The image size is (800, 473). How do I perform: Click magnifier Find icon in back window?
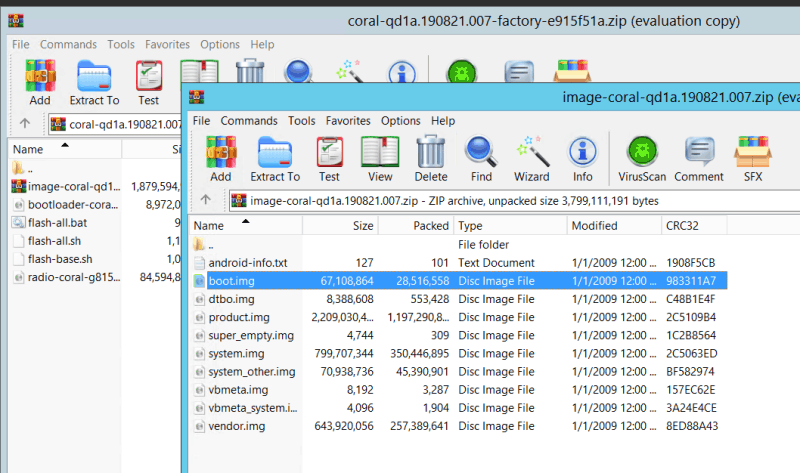[x=298, y=71]
